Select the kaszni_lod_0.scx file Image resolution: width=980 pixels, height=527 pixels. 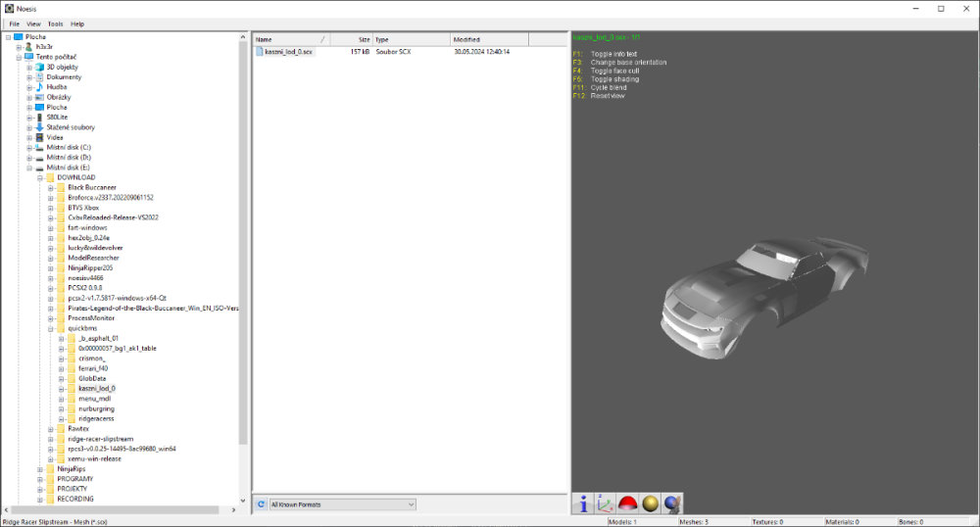(288, 51)
